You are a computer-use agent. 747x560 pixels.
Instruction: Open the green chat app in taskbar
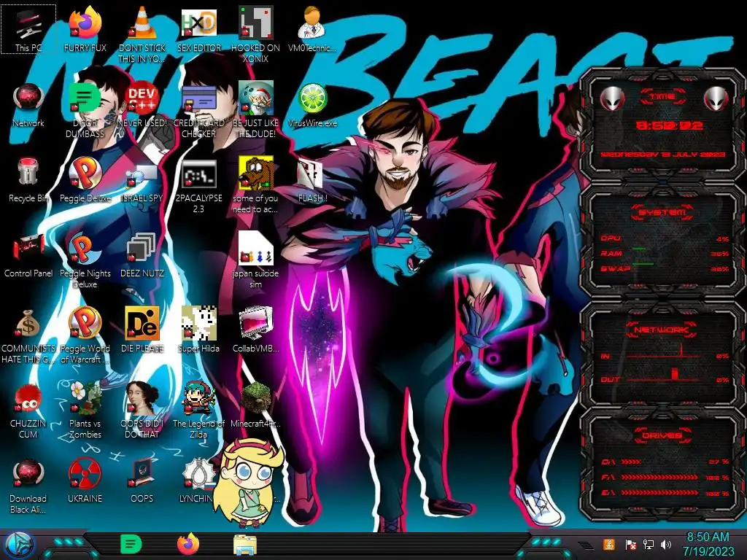click(x=131, y=545)
